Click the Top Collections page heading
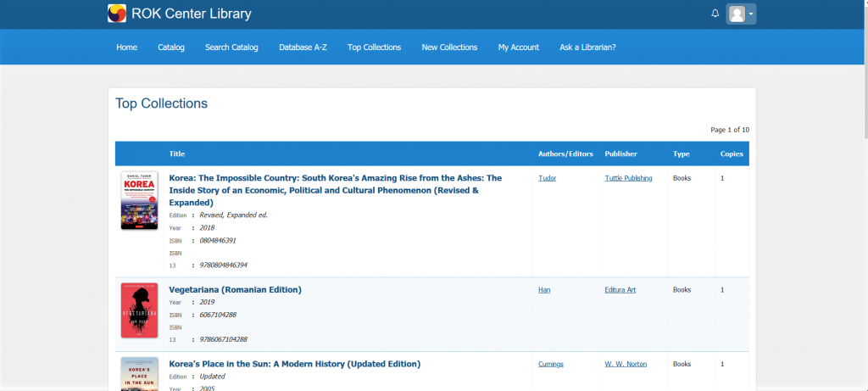This screenshot has width=868, height=391. (162, 103)
